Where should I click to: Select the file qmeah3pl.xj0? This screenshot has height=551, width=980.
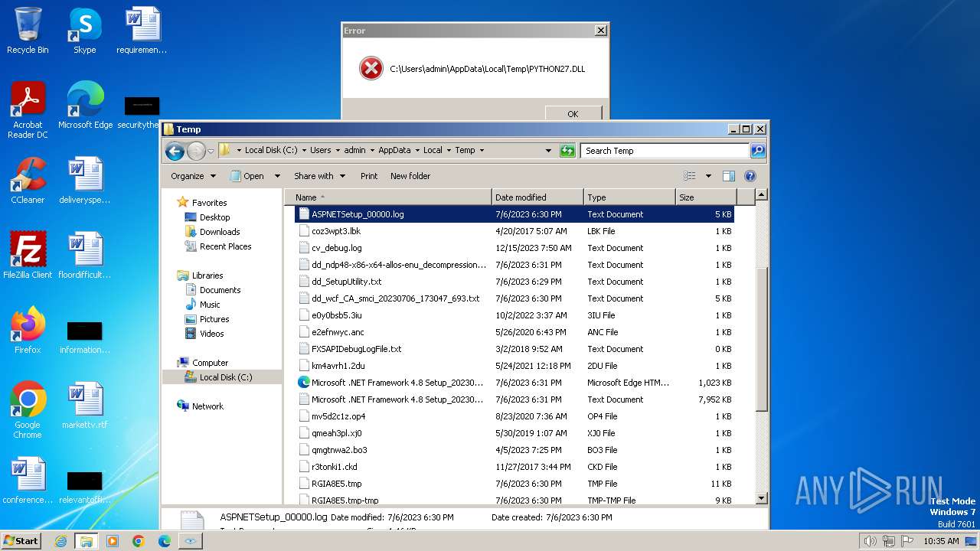[x=514, y=433]
